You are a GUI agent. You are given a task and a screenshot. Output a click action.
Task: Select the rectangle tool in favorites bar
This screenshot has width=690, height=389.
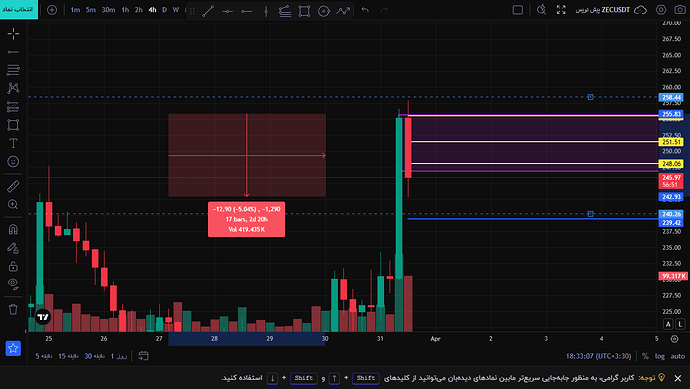pos(304,11)
